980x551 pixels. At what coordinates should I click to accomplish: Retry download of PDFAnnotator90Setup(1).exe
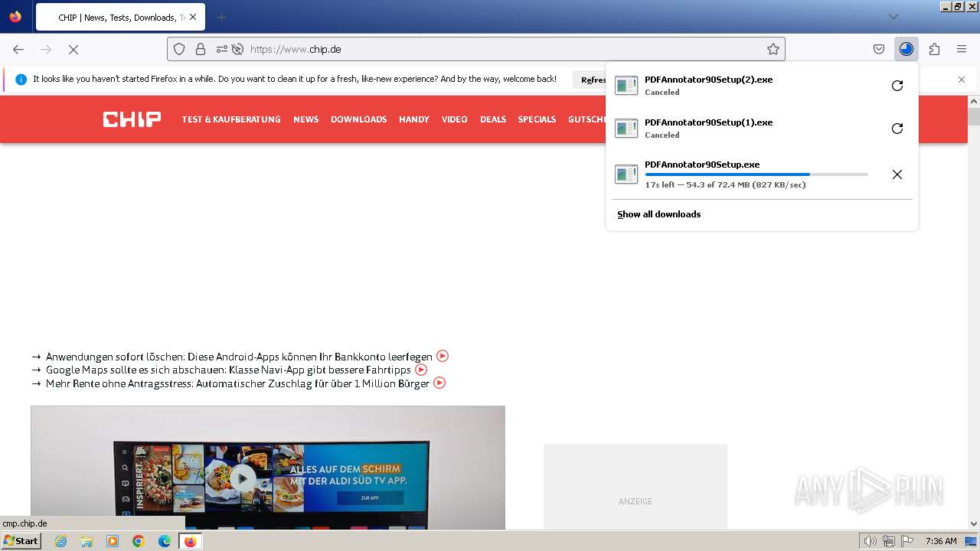(897, 129)
